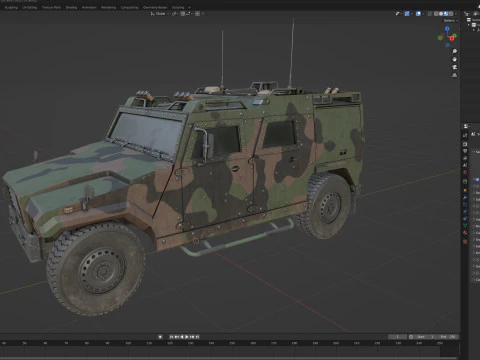Click the negative Z dark blue gizmo ball
The image size is (480, 360).
447,45
